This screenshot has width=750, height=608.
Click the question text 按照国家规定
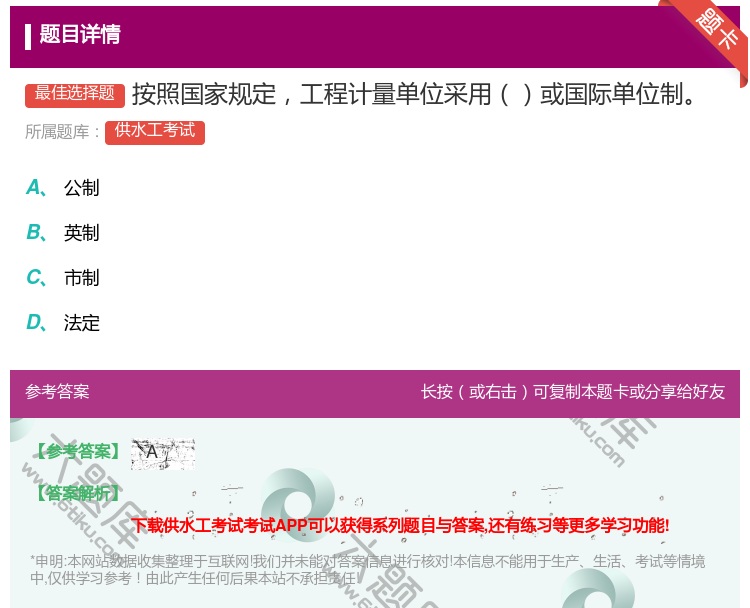[414, 94]
